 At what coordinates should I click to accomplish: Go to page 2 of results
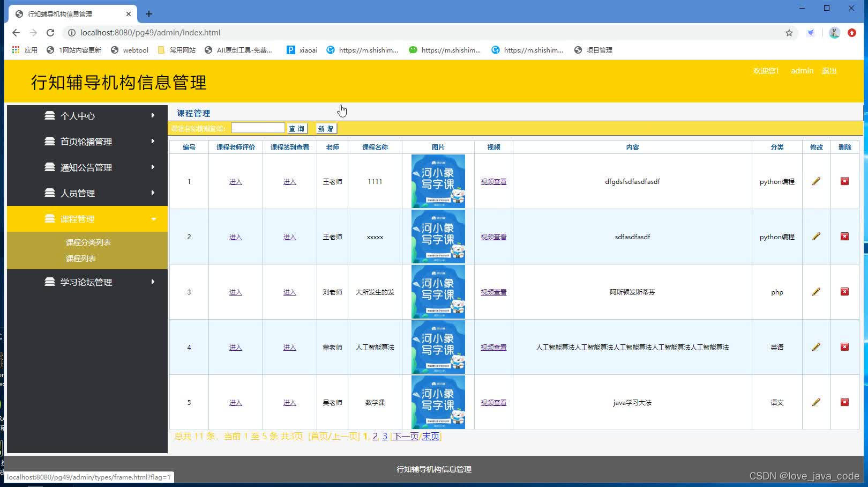point(376,437)
